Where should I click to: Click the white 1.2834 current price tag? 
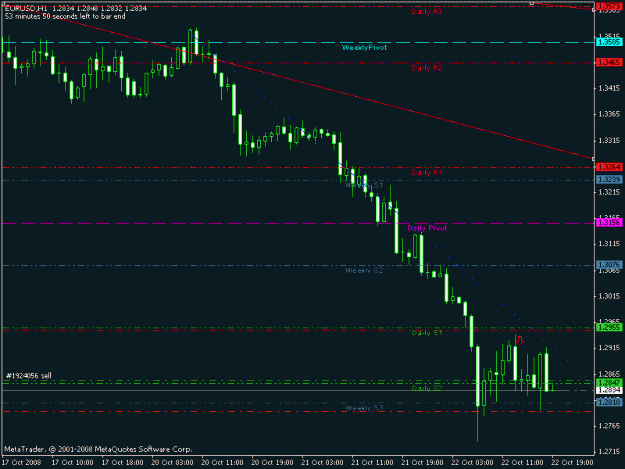click(609, 390)
